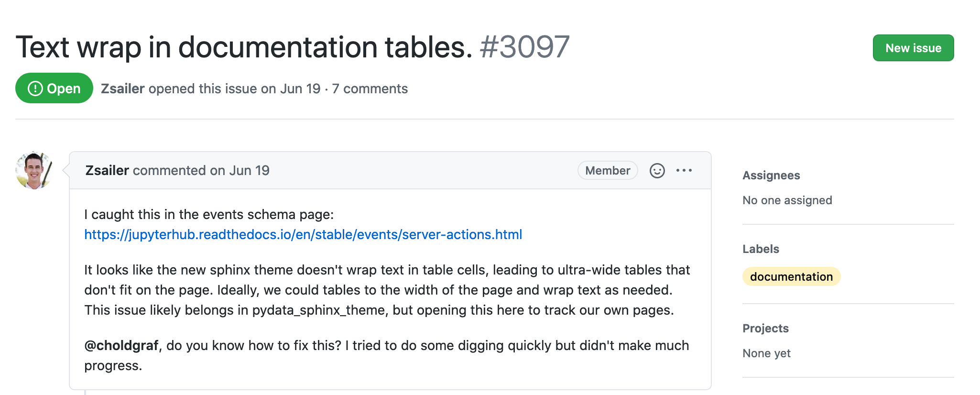Image resolution: width=980 pixels, height=395 pixels.
Task: Click the Member badge on the comment header
Action: [607, 170]
